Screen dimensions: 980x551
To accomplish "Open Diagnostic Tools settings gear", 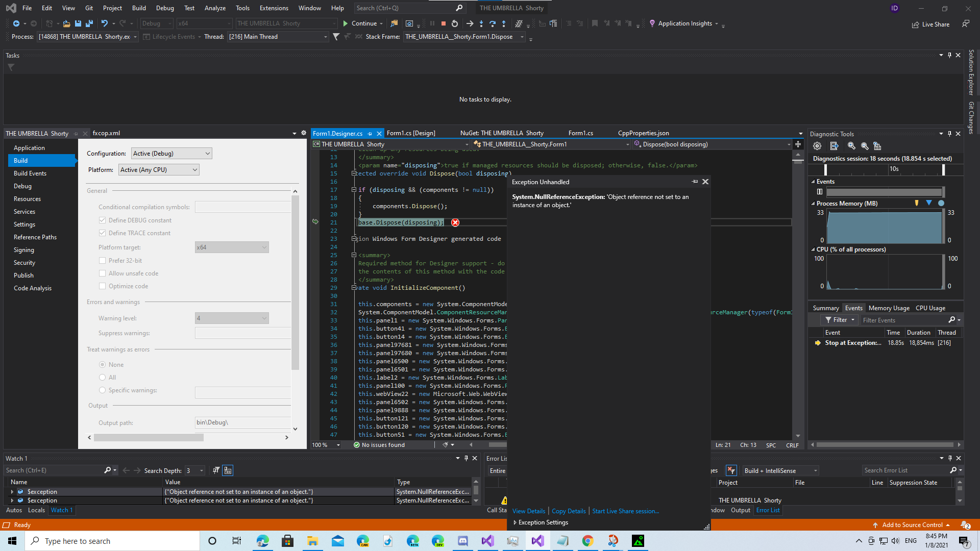I will coord(817,146).
